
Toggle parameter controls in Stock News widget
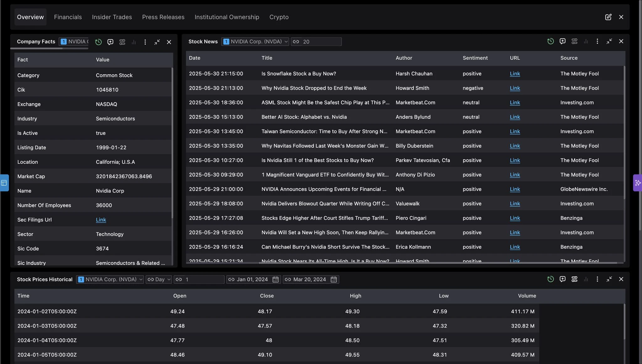click(574, 41)
